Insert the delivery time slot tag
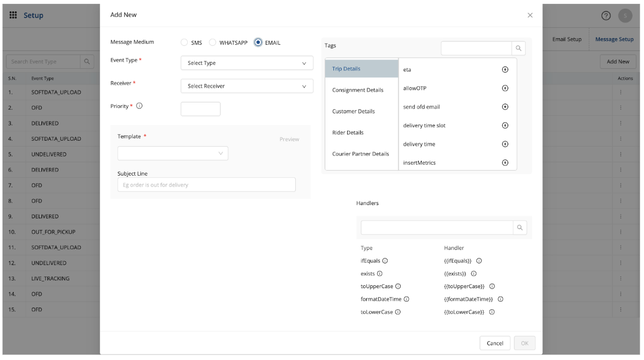Viewport: 644px width, 360px height. click(x=505, y=125)
